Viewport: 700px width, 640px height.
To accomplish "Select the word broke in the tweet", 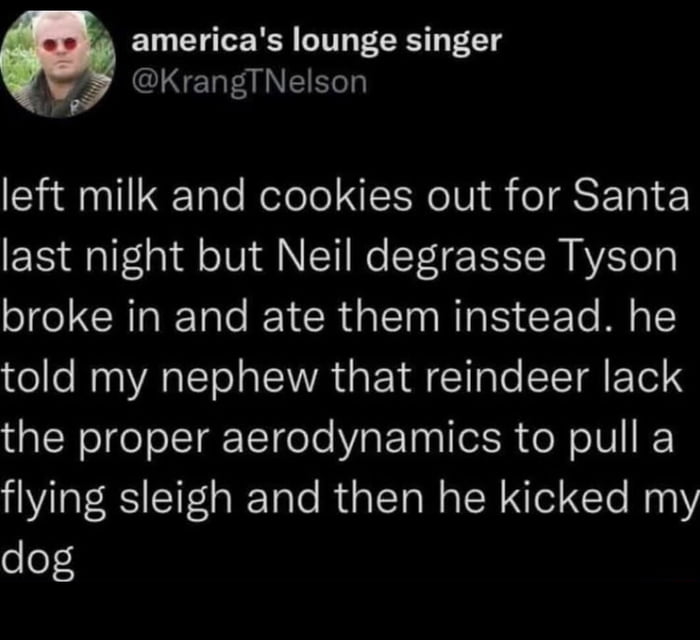I will tap(57, 317).
